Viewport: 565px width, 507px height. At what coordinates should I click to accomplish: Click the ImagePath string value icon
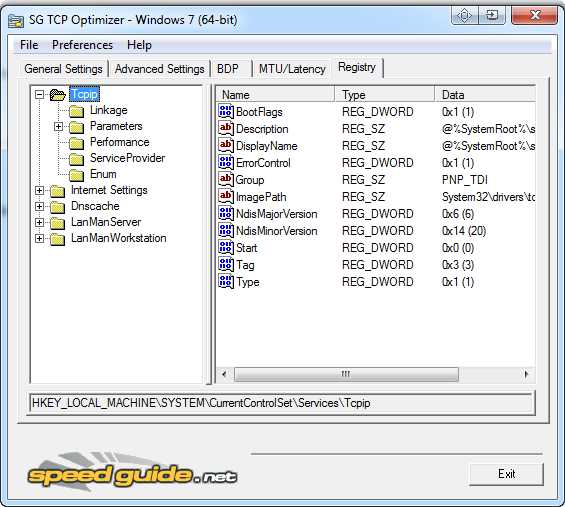(226, 196)
